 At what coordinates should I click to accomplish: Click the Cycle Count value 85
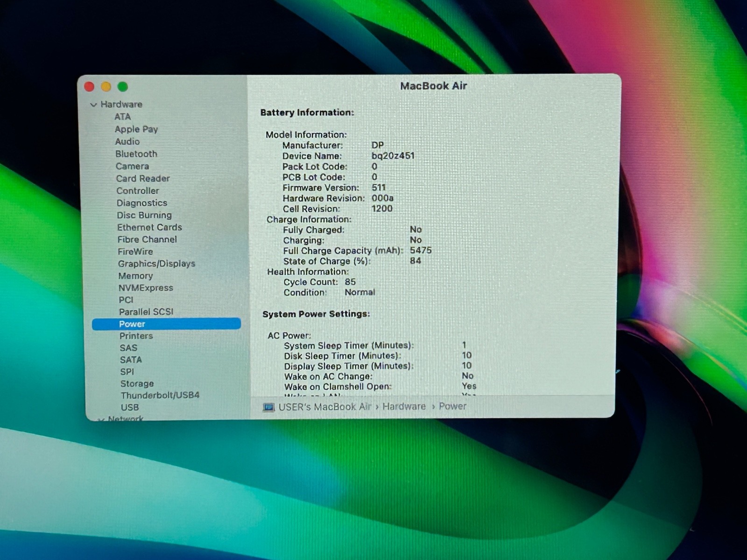pos(350,282)
